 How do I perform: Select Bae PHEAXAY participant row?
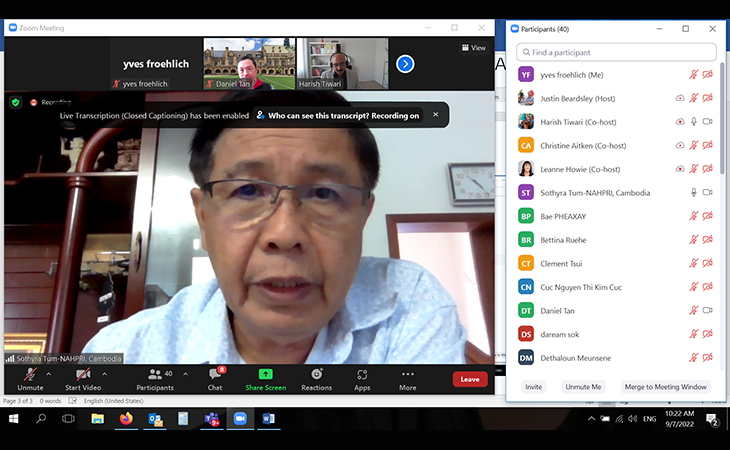tap(616, 216)
